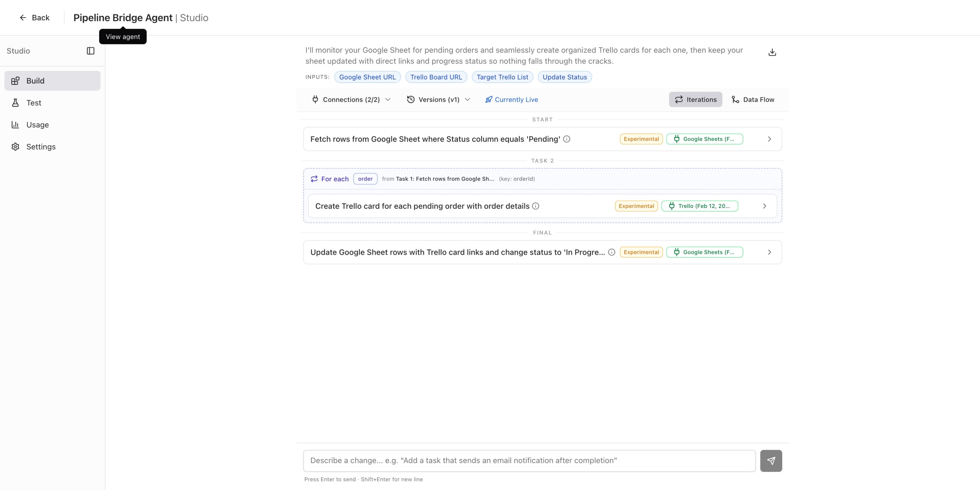This screenshot has height=490, width=980.
Task: Collapse the Studio sidebar panel icon
Action: click(x=91, y=51)
